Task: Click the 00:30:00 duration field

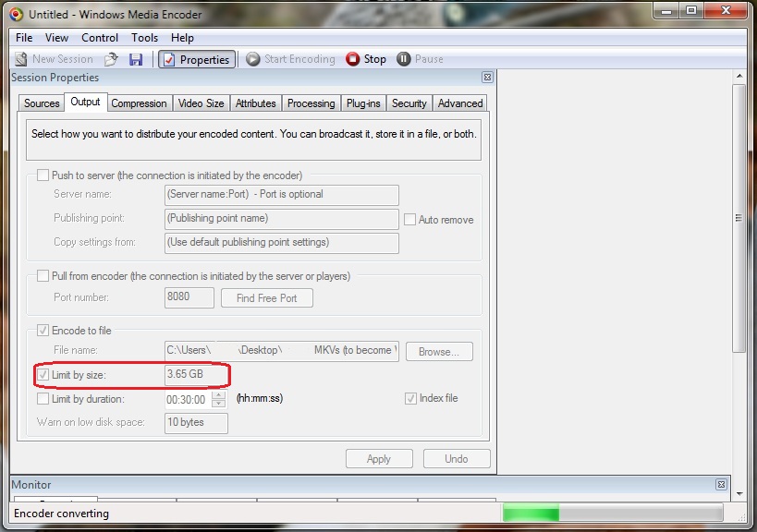Action: (x=189, y=399)
